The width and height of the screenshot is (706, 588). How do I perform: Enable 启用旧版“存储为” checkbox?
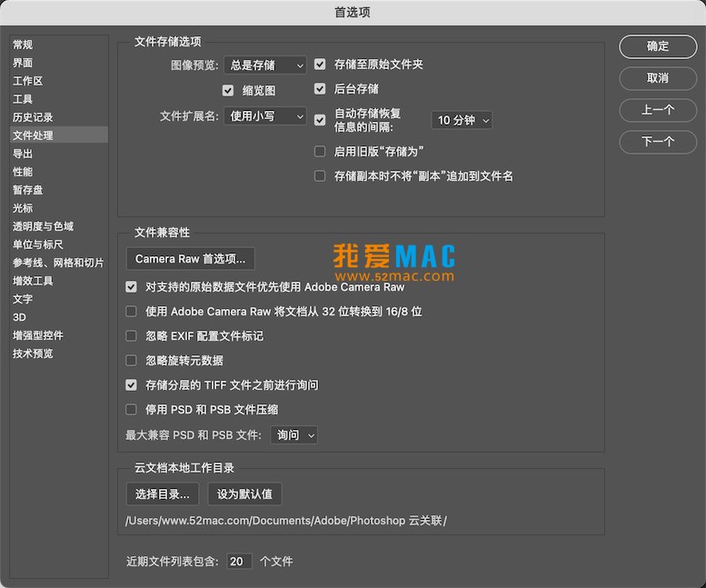tap(320, 151)
